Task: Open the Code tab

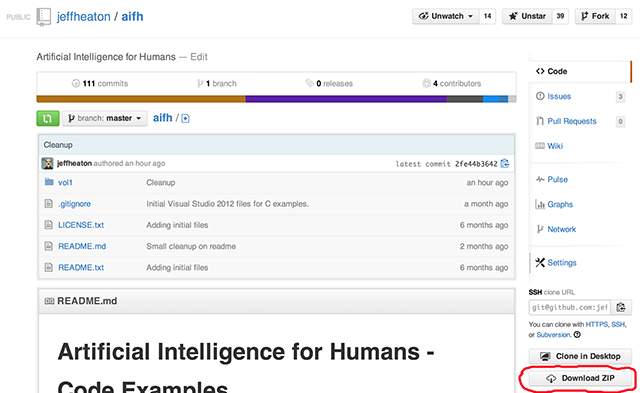Action: coord(557,71)
